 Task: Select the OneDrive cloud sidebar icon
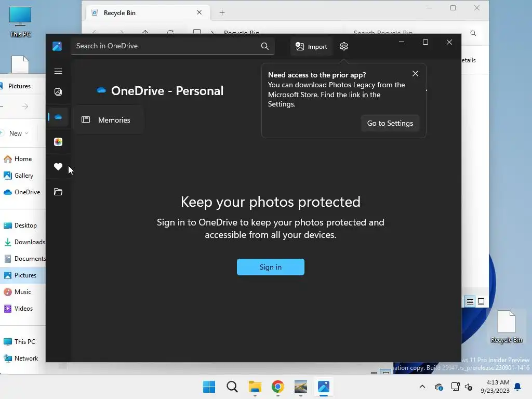point(58,117)
